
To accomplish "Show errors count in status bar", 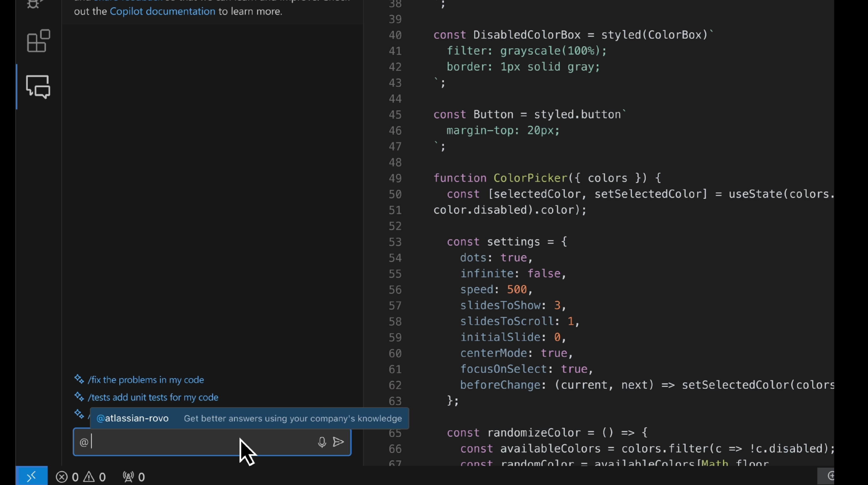I will (67, 477).
